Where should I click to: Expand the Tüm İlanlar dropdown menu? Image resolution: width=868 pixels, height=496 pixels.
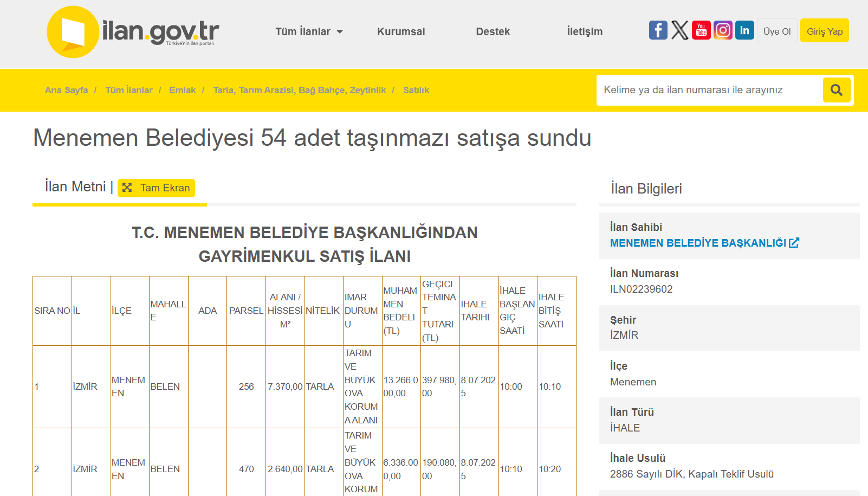pos(309,31)
